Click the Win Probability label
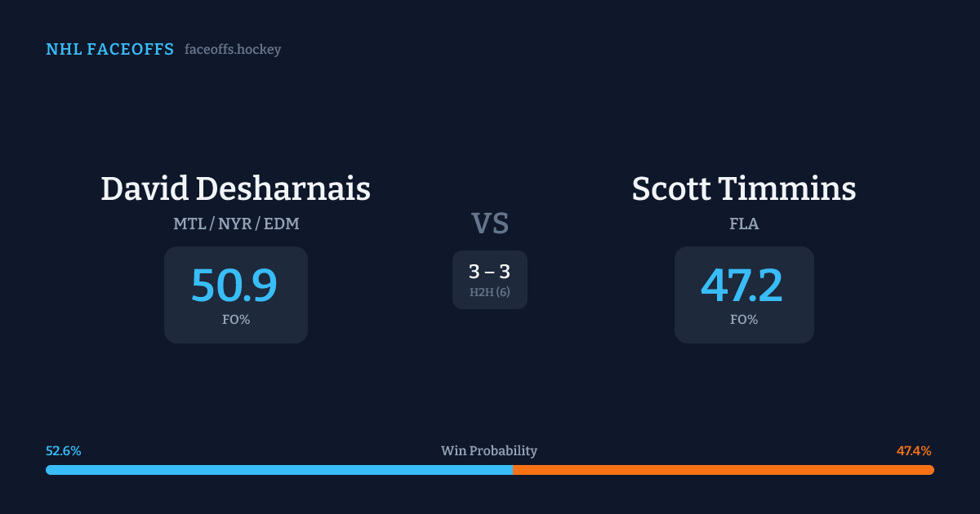The image size is (980, 514). coord(489,451)
